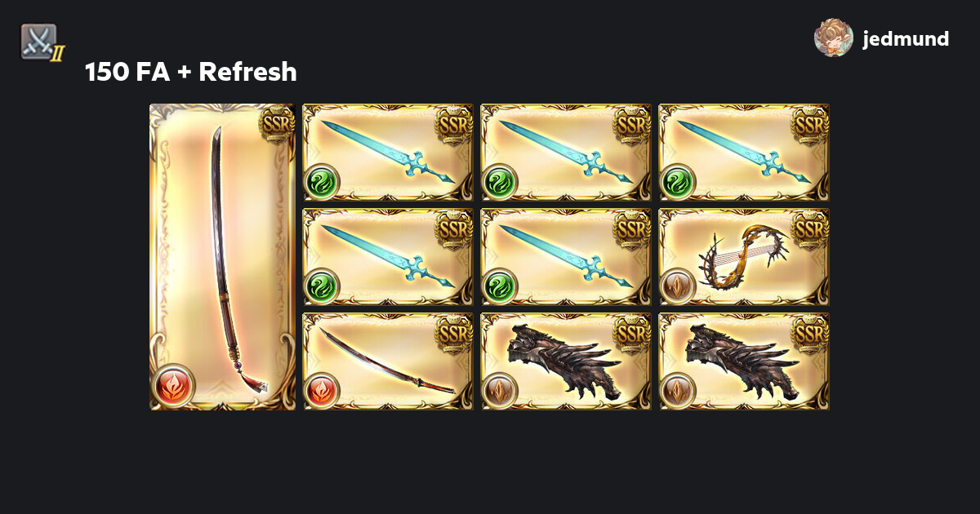Select the first teal sword in top row

(x=389, y=153)
